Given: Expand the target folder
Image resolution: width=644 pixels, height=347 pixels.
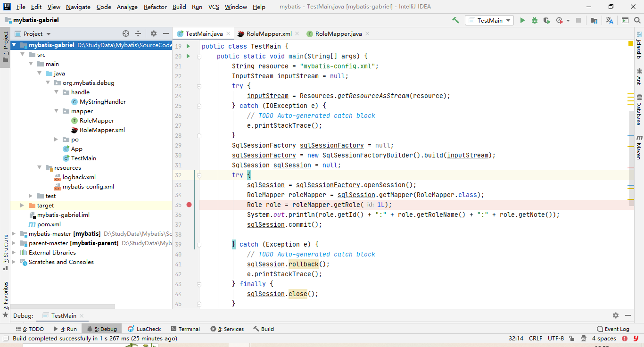Looking at the screenshot, I should click(x=22, y=206).
